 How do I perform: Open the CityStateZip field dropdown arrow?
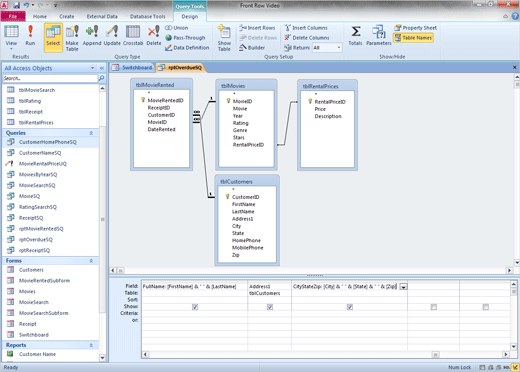click(x=403, y=287)
